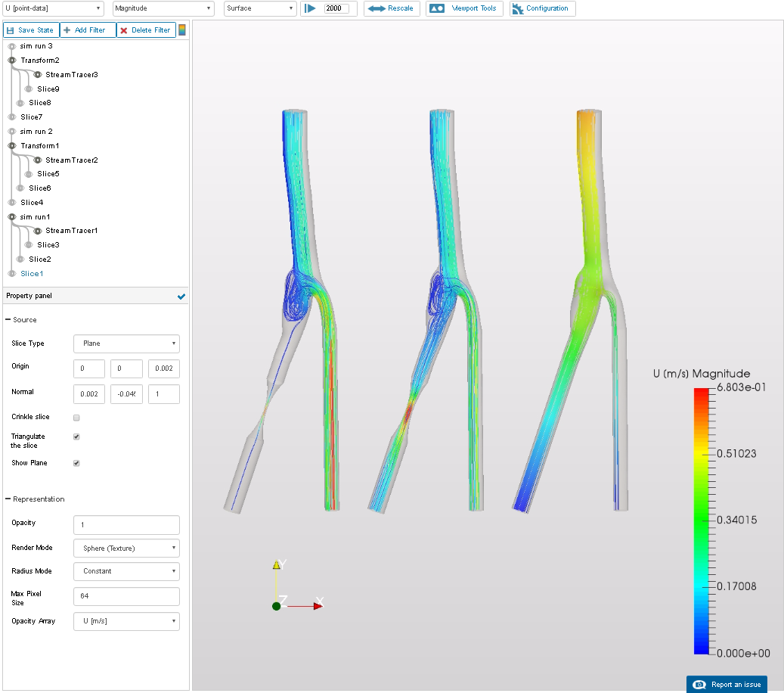Collapse the Source section
This screenshot has width=784, height=693.
click(x=8, y=320)
